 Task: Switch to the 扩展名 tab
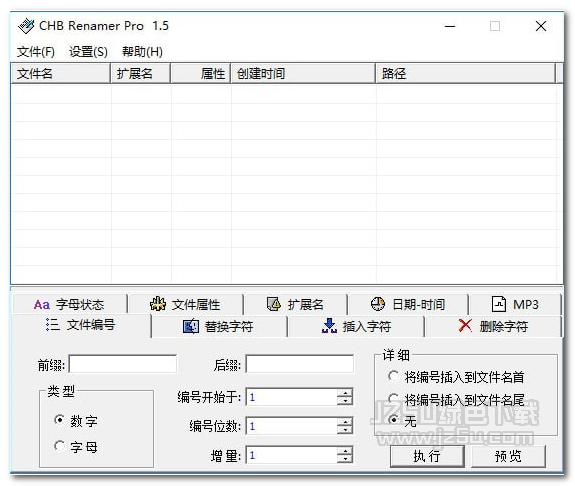[x=296, y=304]
